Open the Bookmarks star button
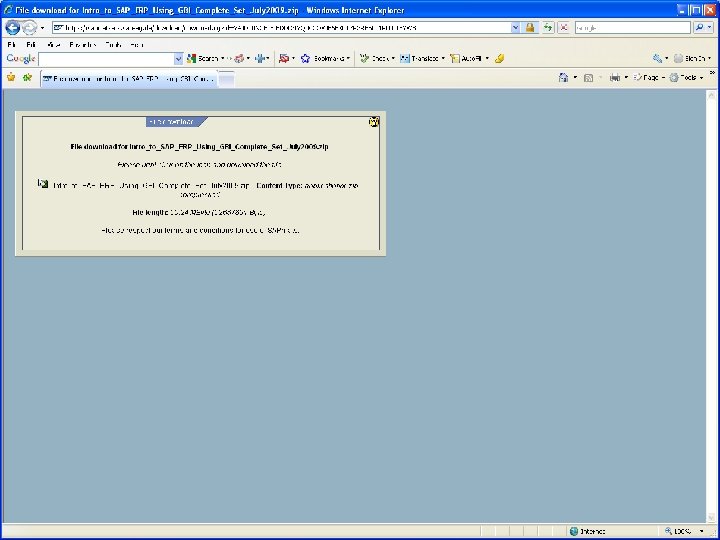The image size is (720, 540). point(322,58)
